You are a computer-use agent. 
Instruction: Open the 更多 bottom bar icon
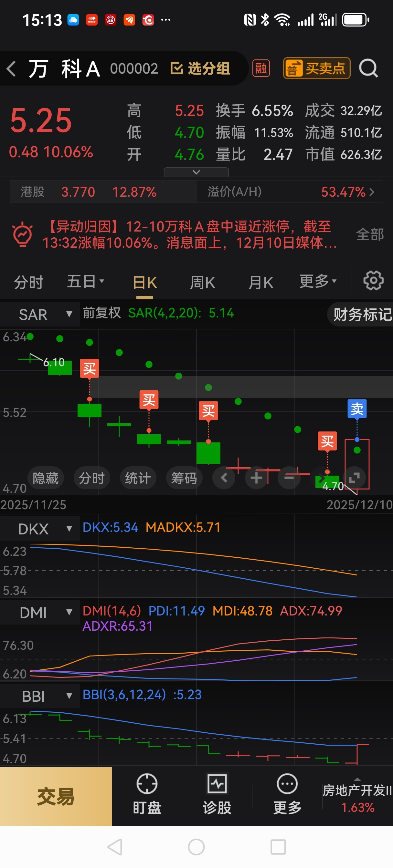click(x=287, y=794)
